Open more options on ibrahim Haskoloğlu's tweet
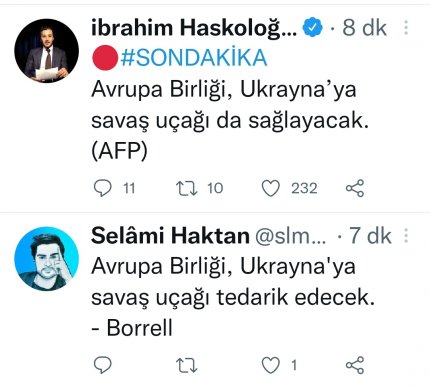This screenshot has height=387, width=430. coord(406,28)
